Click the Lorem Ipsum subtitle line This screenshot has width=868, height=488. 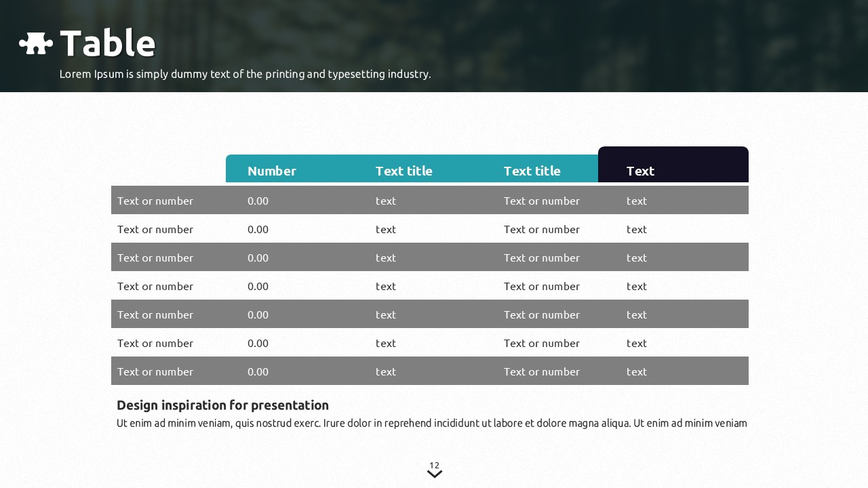245,74
